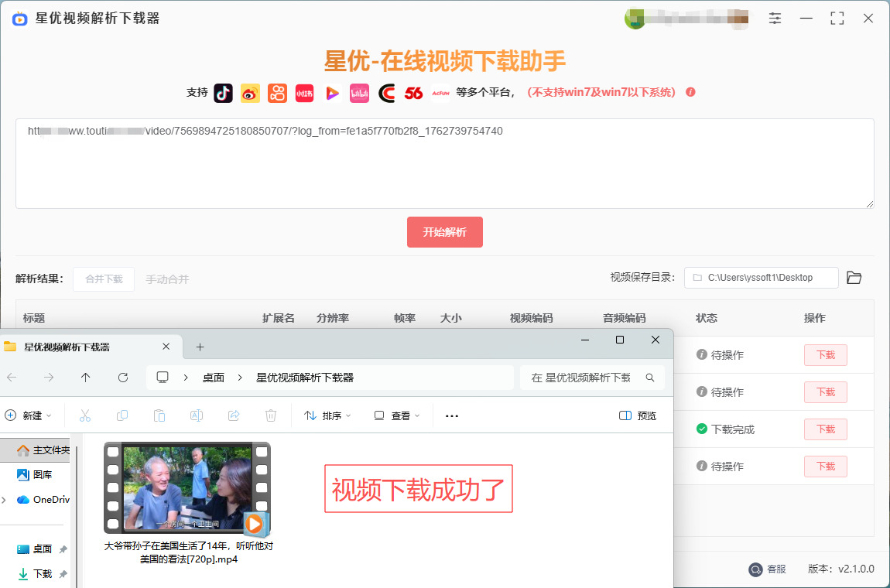Open 图库 in the navigation pane
The image size is (890, 588).
tap(35, 475)
